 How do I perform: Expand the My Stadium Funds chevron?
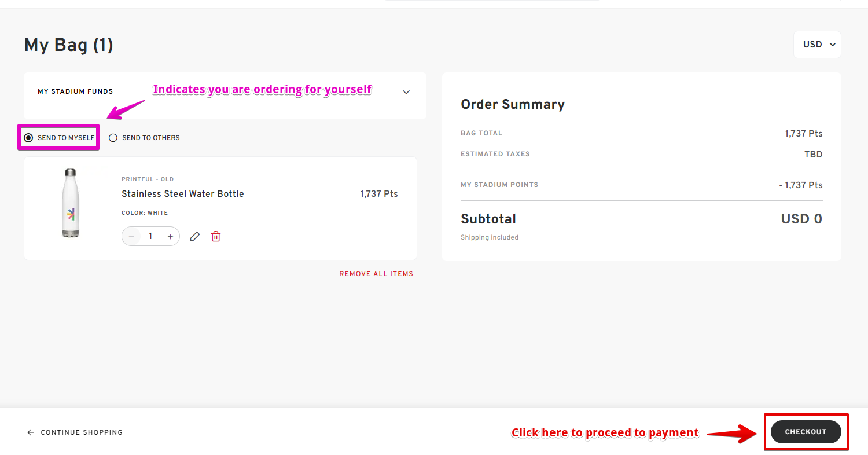tap(406, 91)
